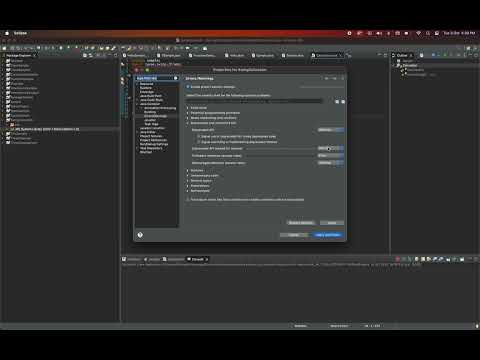This screenshot has width=480, height=360.
Task: Select Resource in the properties tree
Action: coord(146,84)
